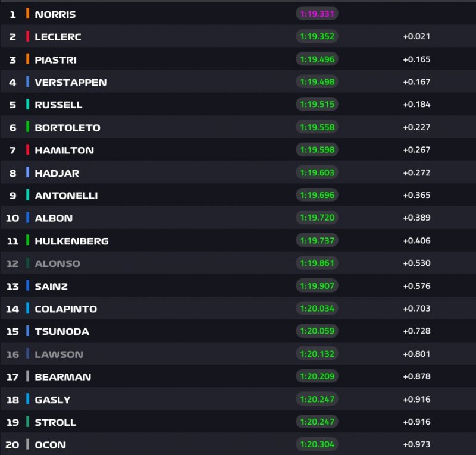Click Leclerc's +0.021 gap value
The image size is (476, 455).
pyautogui.click(x=416, y=36)
